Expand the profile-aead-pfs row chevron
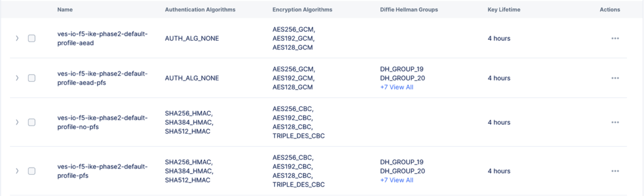Viewport: 644px width, 196px height. [17, 78]
